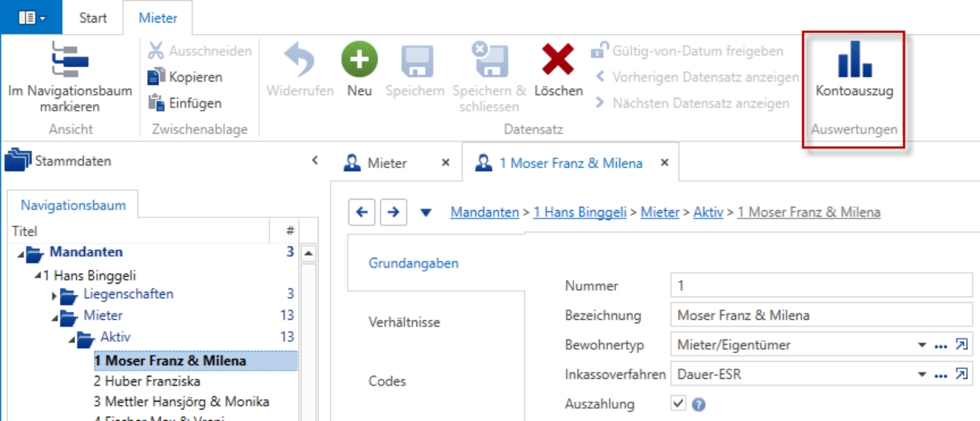The height and width of the screenshot is (421, 980).
Task: Open the Bewohnertyp dropdown arrow
Action: point(922,345)
